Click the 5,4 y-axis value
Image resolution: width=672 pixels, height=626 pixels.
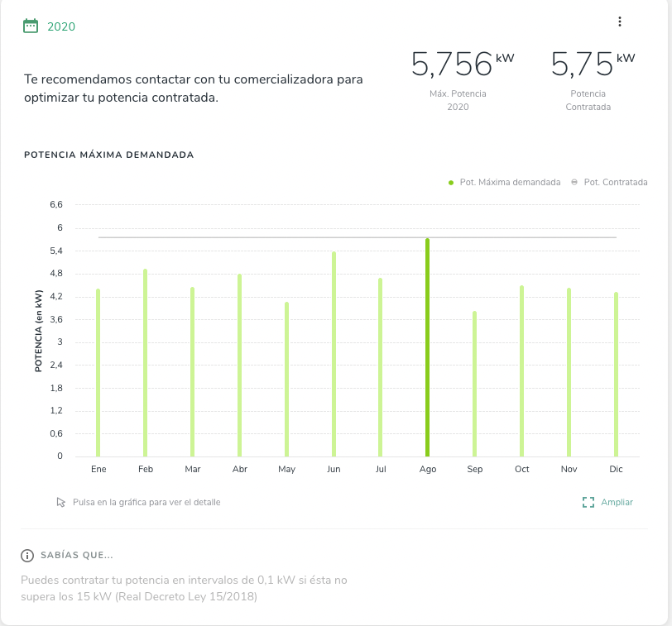pyautogui.click(x=56, y=251)
